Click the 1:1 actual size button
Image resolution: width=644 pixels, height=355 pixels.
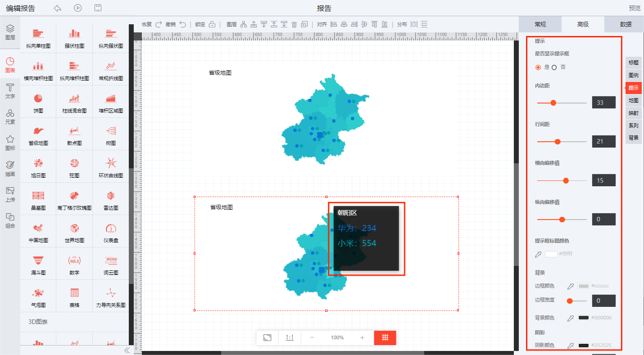pos(290,337)
